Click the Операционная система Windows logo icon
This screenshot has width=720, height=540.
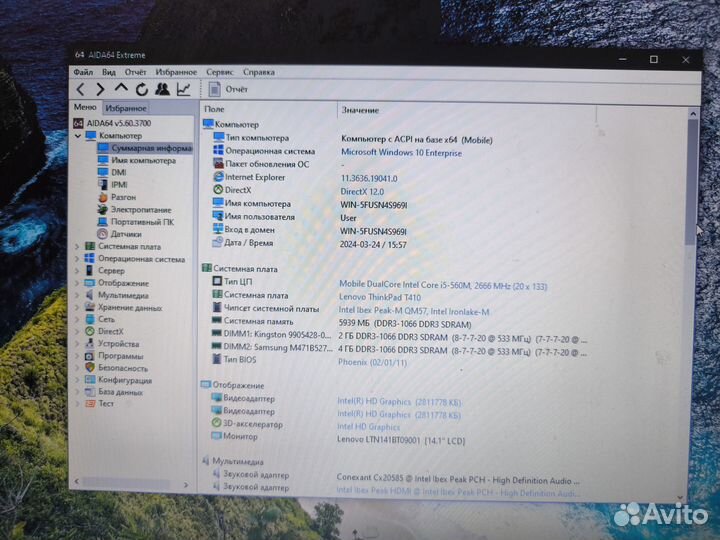tap(219, 150)
